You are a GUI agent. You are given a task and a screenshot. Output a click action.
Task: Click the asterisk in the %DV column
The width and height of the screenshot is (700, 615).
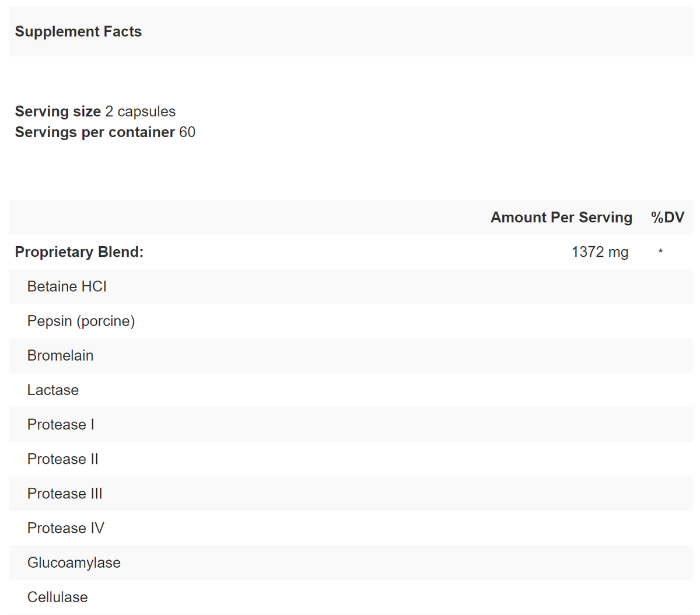pos(660,252)
